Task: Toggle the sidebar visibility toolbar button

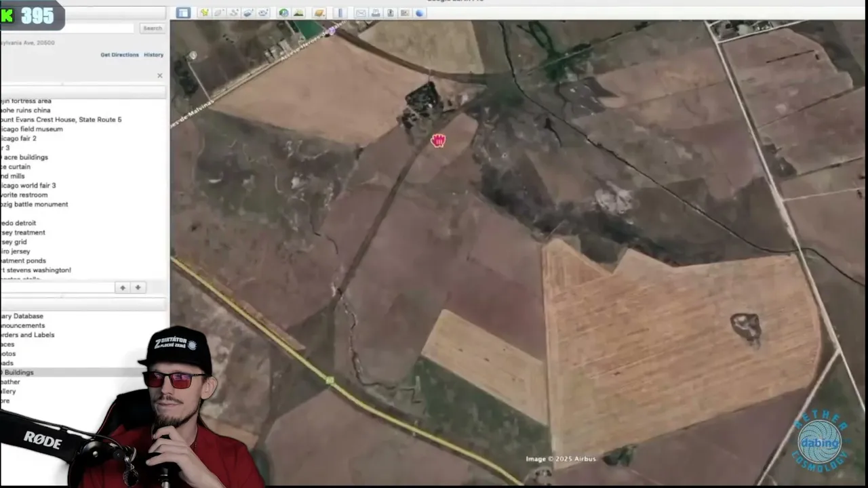Action: coord(183,13)
